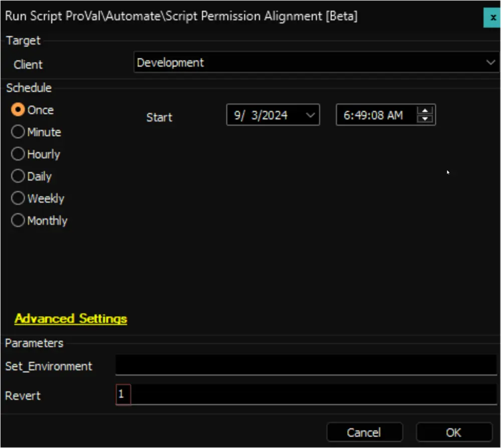Click the Run Script dialog title text
501x448 pixels.
(x=181, y=16)
